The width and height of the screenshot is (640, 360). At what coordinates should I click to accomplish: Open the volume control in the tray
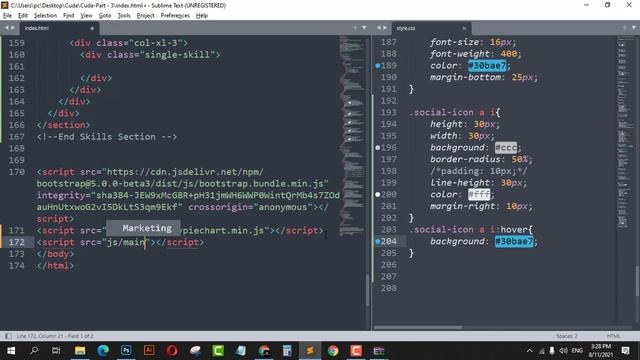563,351
